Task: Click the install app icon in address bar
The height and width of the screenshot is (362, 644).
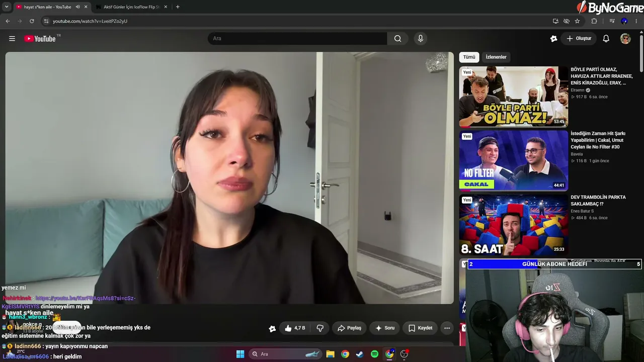Action: [555, 21]
